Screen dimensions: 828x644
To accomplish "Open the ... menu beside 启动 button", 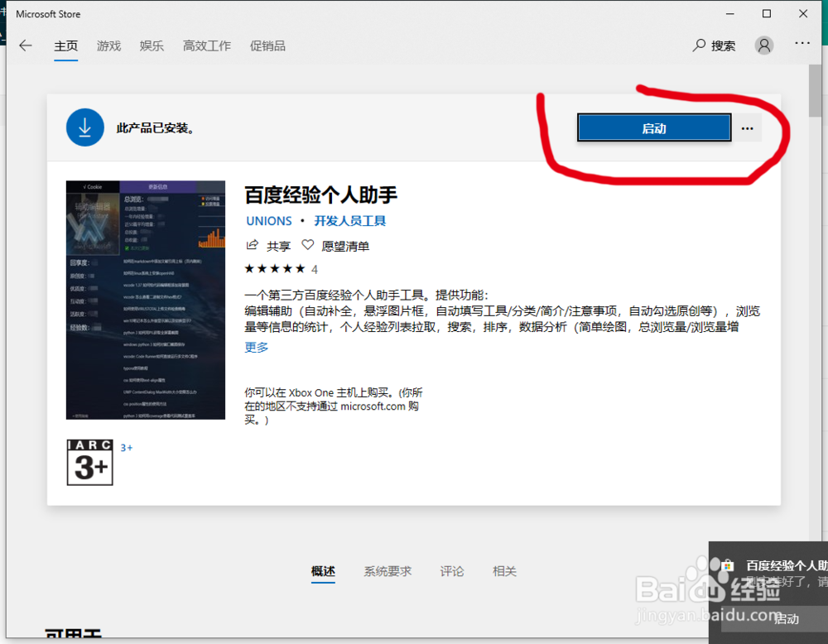I will [747, 127].
